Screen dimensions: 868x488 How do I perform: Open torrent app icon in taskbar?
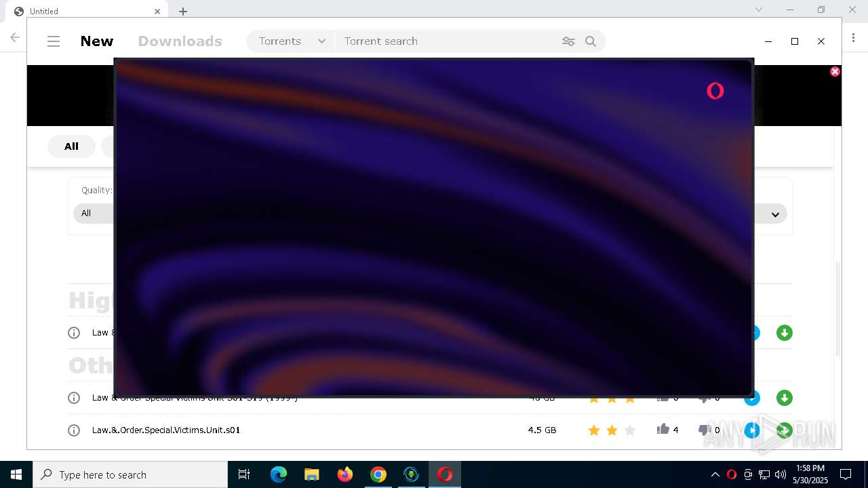411,474
